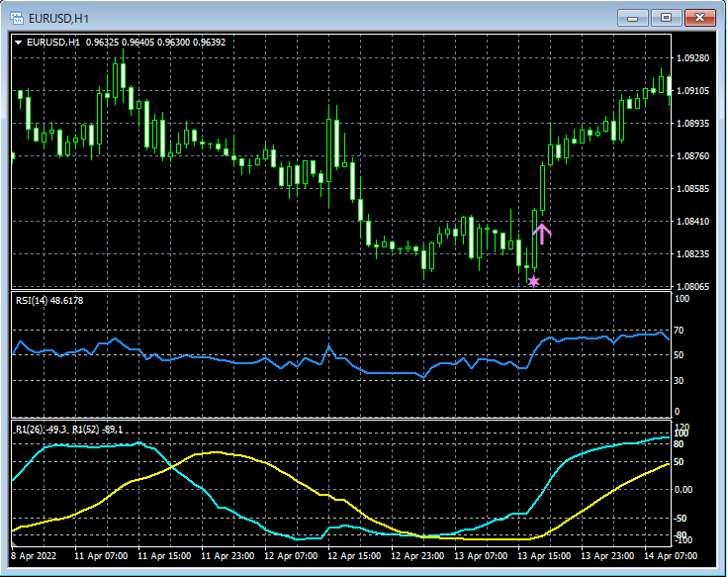The image size is (728, 577).
Task: Click the pink up-arrow buy signal
Action: coord(541,234)
